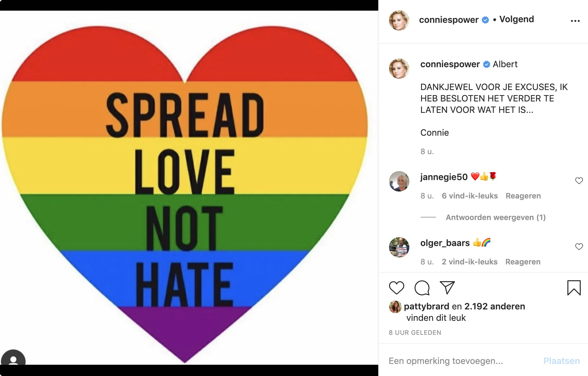Like jannegie50's comment heart

[579, 181]
